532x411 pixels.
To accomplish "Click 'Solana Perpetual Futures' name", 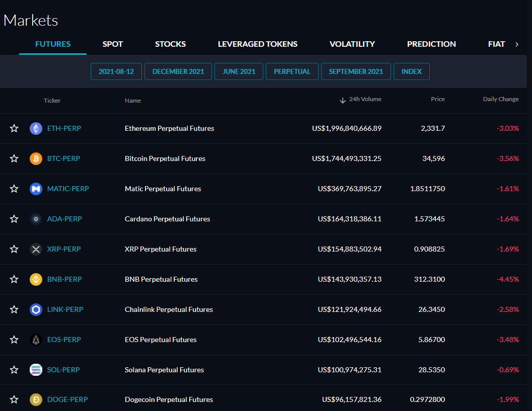I will tap(164, 370).
